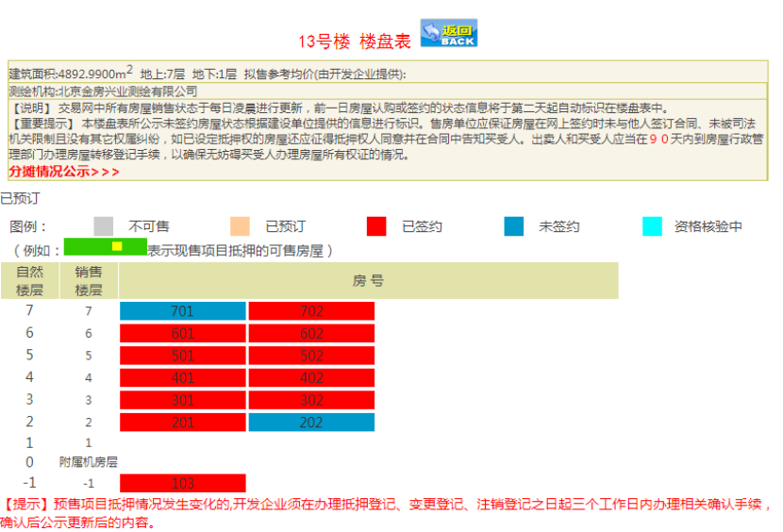Click the green mortgaged-house example swatch
783x532 pixels.
(106, 247)
